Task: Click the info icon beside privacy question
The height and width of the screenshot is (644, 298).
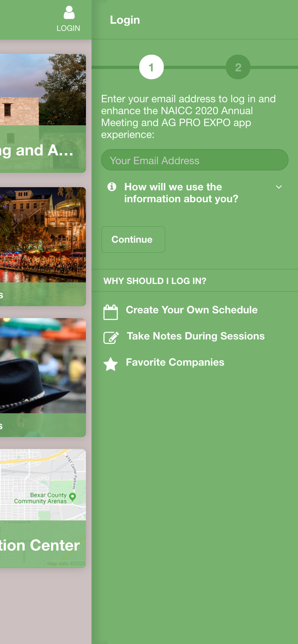Action: (112, 187)
